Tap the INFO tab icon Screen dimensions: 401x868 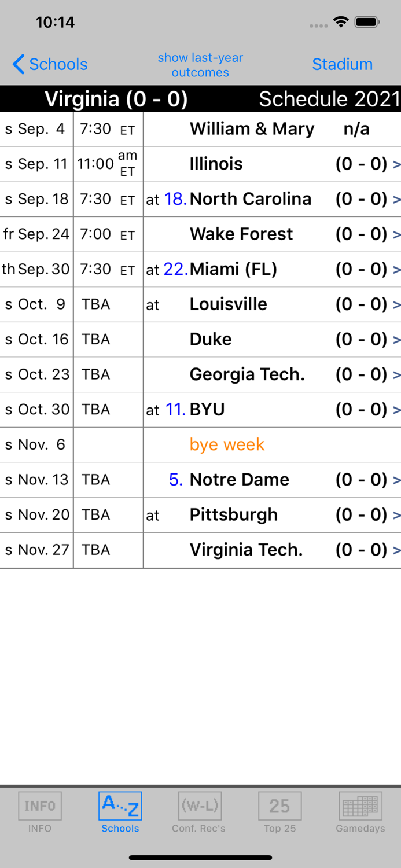[x=40, y=806]
